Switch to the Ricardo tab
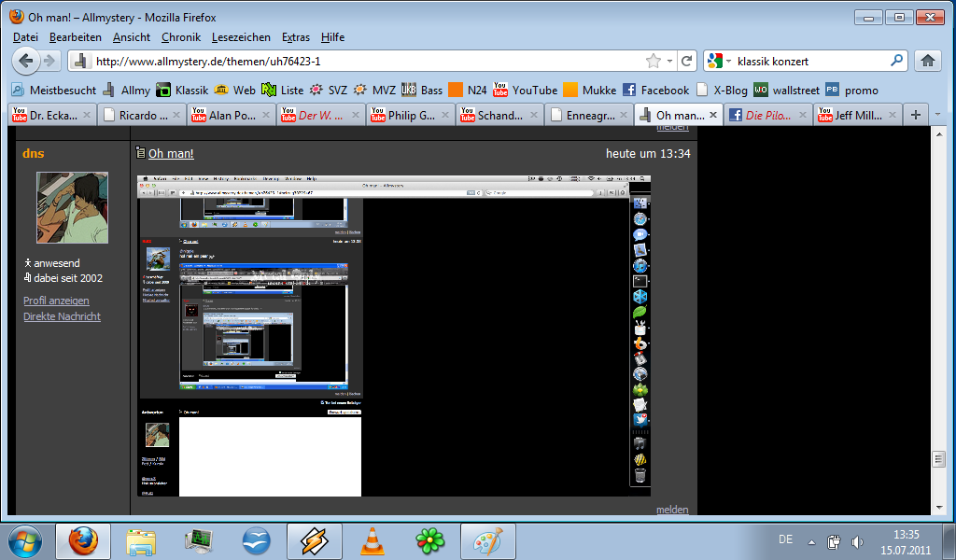Viewport: 956px width, 560px height. click(x=142, y=115)
